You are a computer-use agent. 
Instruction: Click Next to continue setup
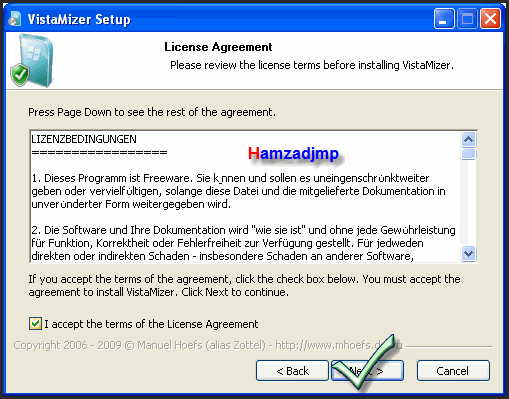367,371
